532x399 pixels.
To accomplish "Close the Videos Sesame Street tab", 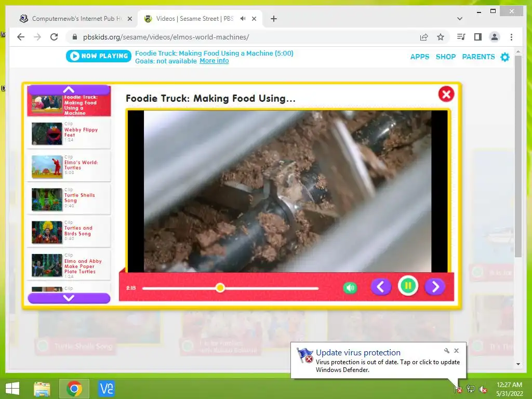I will (x=254, y=19).
